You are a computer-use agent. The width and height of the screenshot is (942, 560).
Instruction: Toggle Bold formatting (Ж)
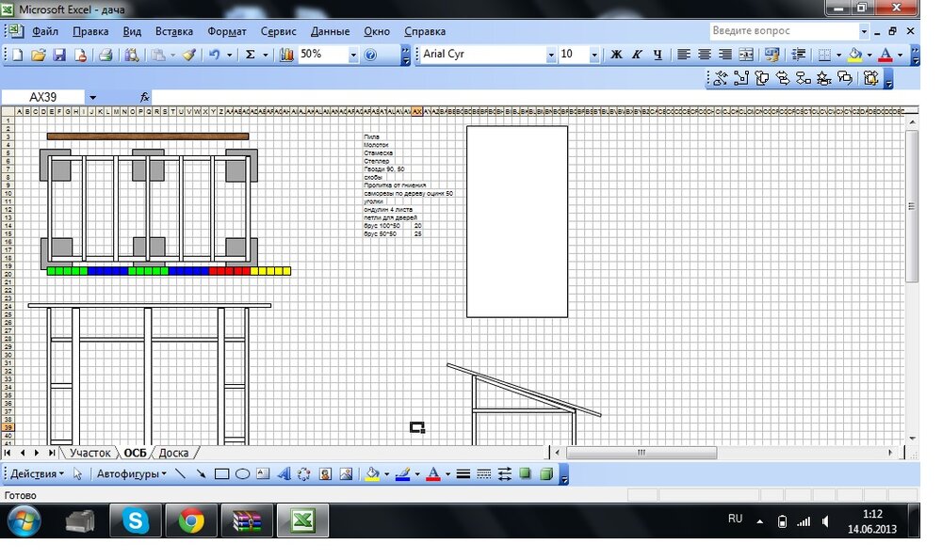point(616,55)
